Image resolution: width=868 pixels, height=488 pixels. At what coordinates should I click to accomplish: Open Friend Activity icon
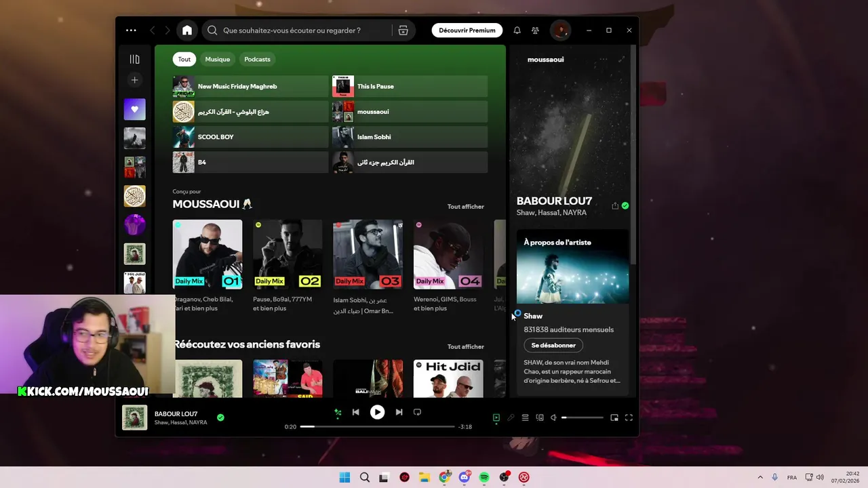pos(535,30)
